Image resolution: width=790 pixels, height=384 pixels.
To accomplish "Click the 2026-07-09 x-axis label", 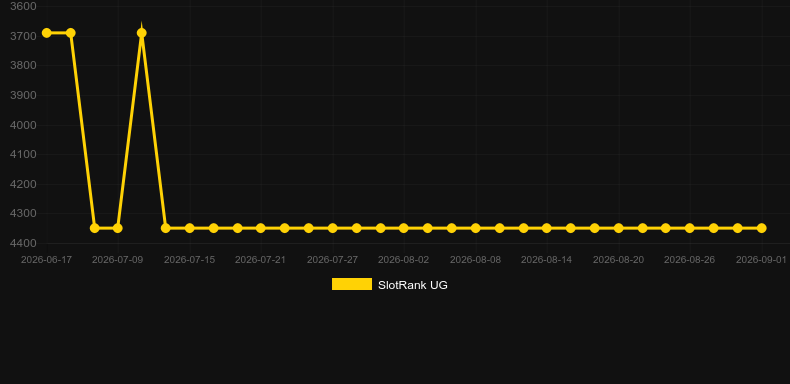I will [x=117, y=260].
